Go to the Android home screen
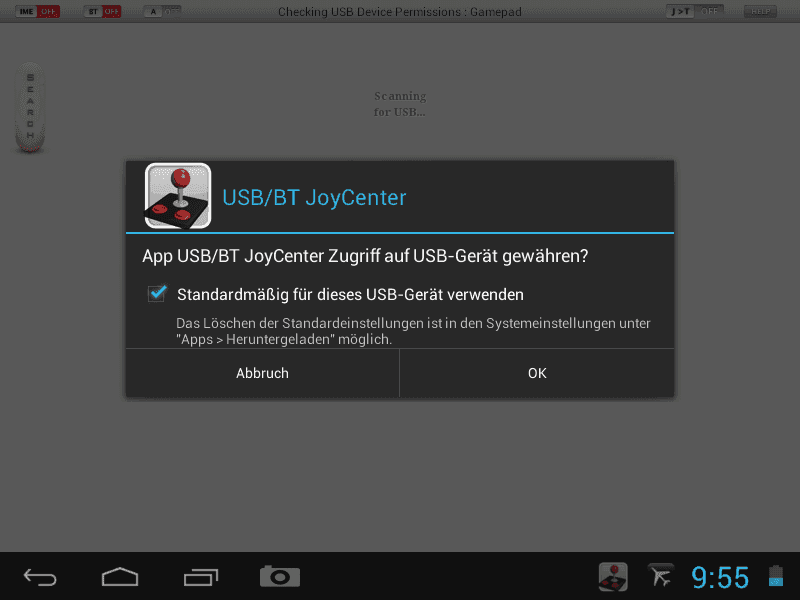 (120, 577)
